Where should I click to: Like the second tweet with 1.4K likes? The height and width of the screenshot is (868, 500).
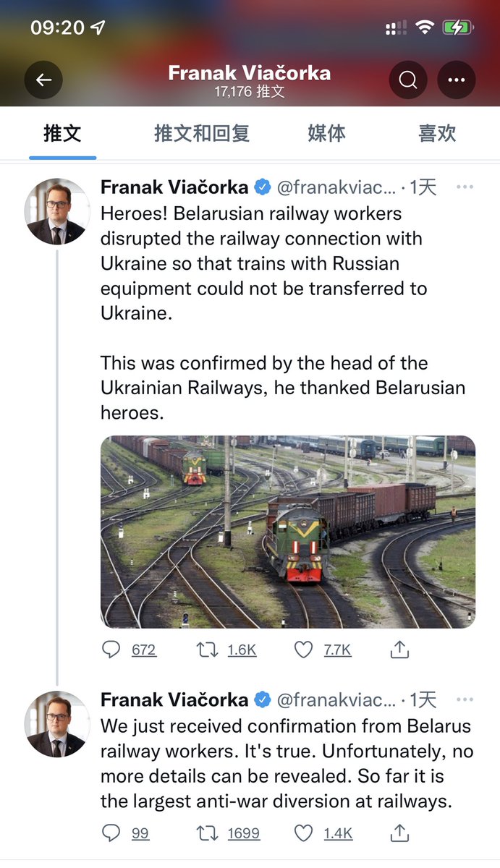(x=303, y=833)
